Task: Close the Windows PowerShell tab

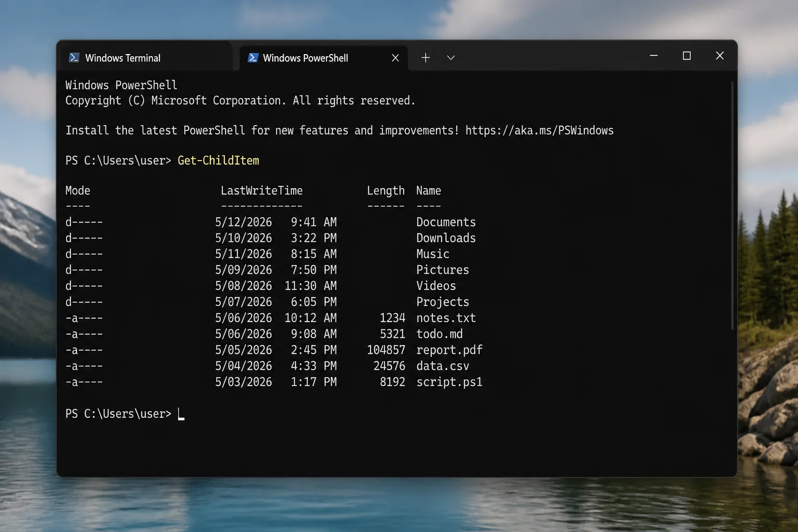Action: click(x=395, y=58)
